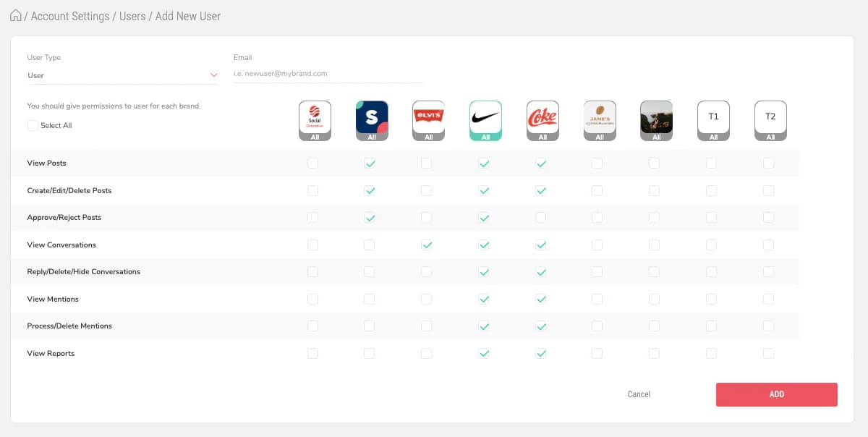Uncheck View Posts for Nike
This screenshot has height=437, width=868.
484,164
